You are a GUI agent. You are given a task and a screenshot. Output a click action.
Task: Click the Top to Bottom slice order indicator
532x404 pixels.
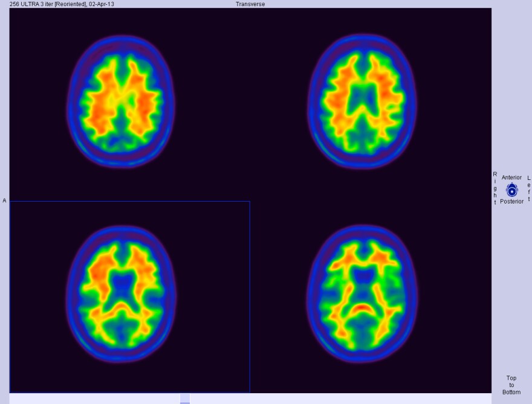click(x=511, y=385)
